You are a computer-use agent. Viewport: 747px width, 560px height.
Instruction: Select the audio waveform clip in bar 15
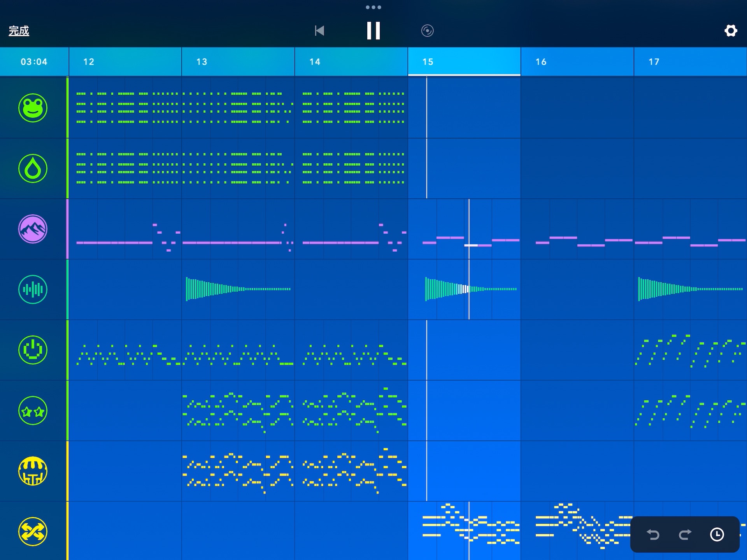[x=464, y=289]
